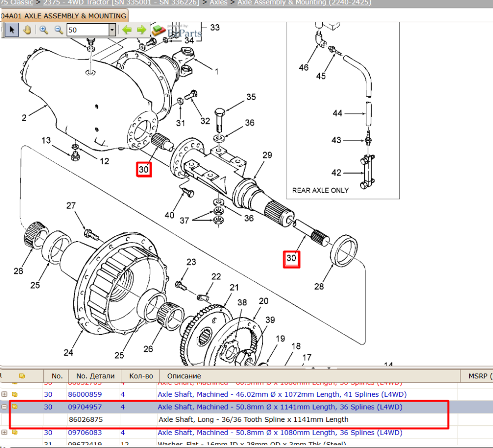Click callout number 23 on diagram

coord(191,262)
